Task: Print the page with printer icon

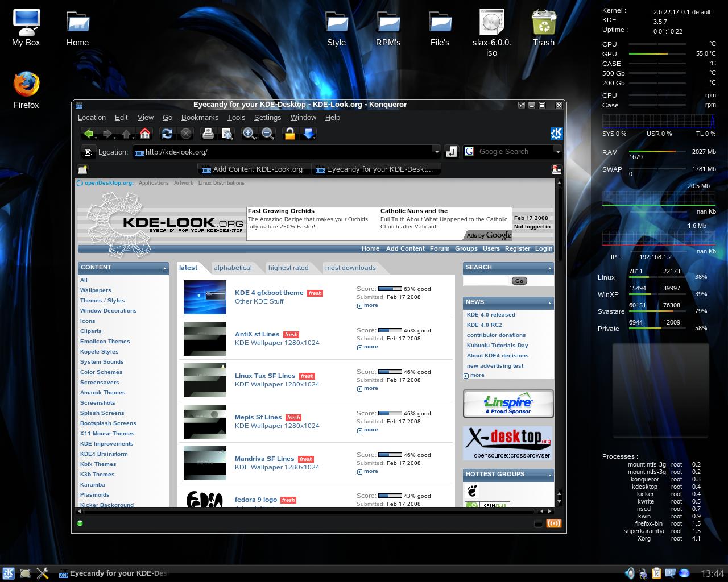Action: [208, 134]
